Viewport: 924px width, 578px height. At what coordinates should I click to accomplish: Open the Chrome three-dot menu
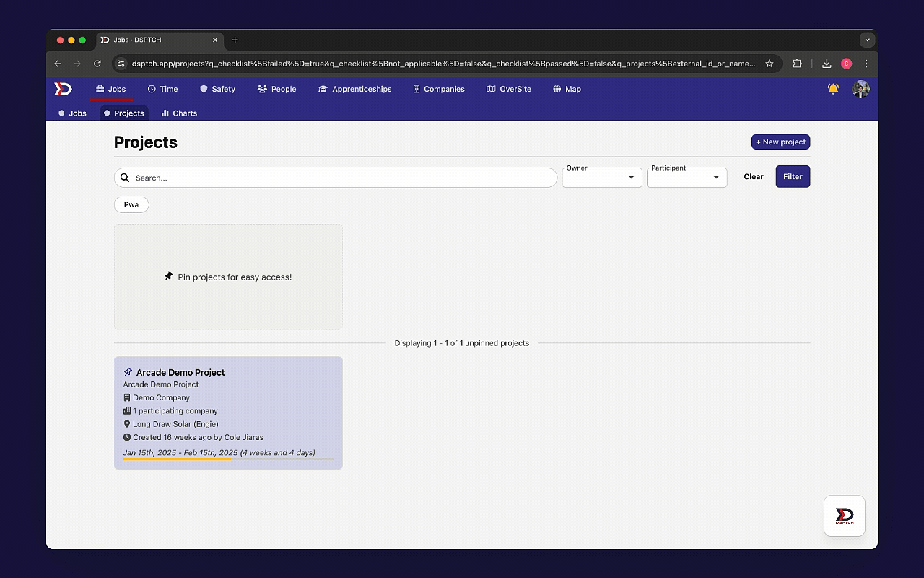pos(866,64)
